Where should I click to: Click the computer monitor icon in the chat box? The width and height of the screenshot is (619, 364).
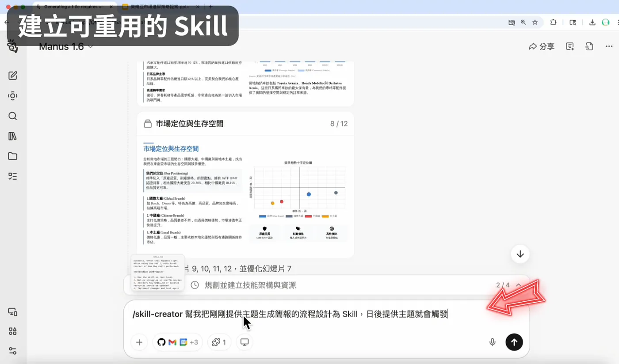tap(245, 342)
